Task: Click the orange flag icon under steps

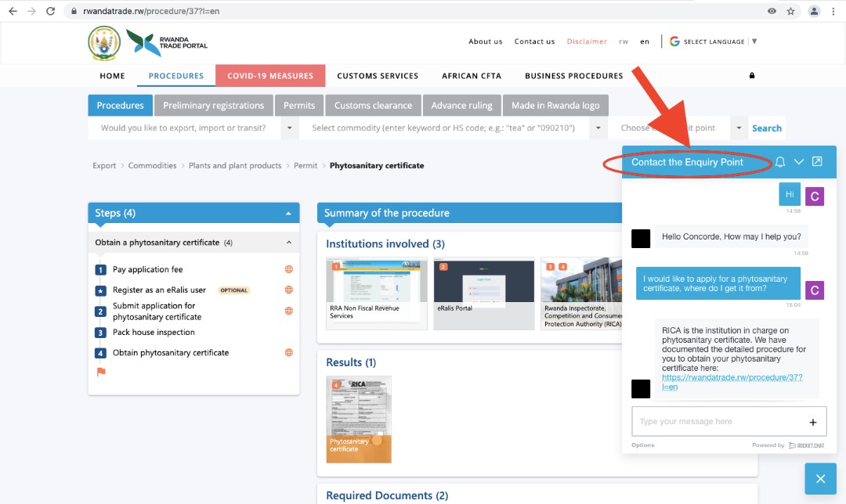Action: click(x=101, y=372)
